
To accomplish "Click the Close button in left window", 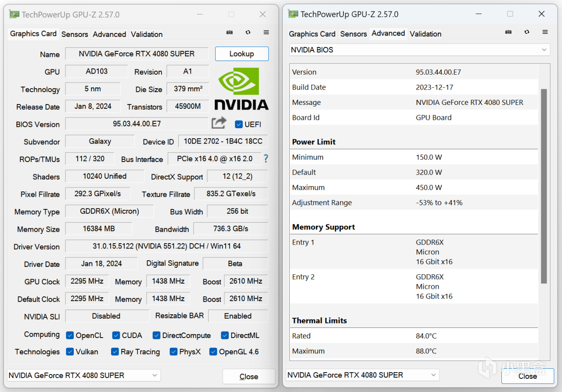I will [x=249, y=377].
